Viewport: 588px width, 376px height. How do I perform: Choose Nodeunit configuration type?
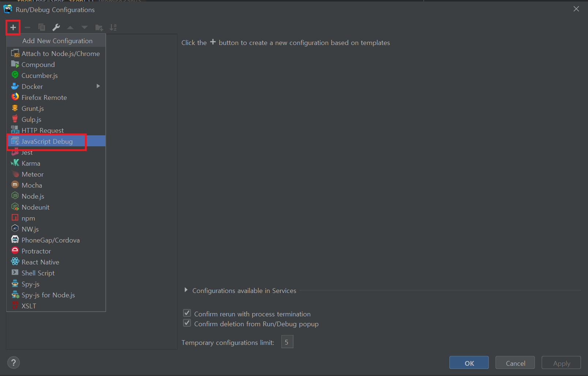pos(56,207)
